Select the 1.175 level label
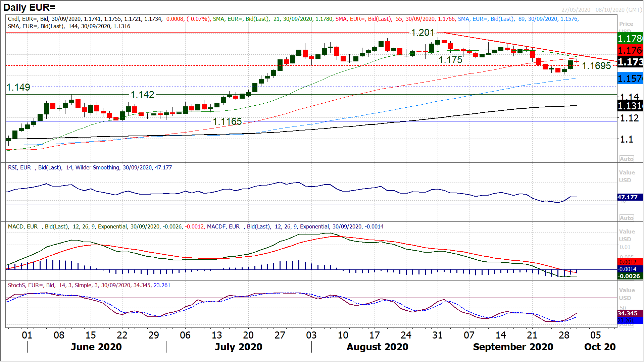The image size is (644, 362). [x=450, y=60]
